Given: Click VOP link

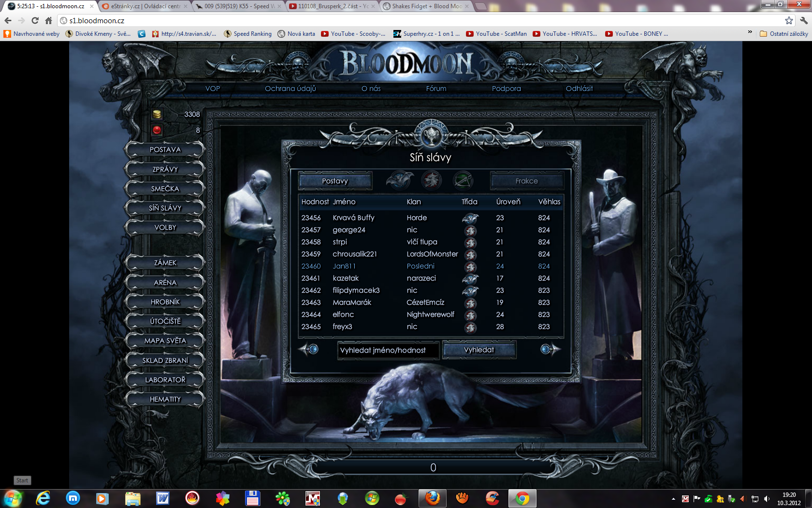Looking at the screenshot, I should (x=213, y=89).
